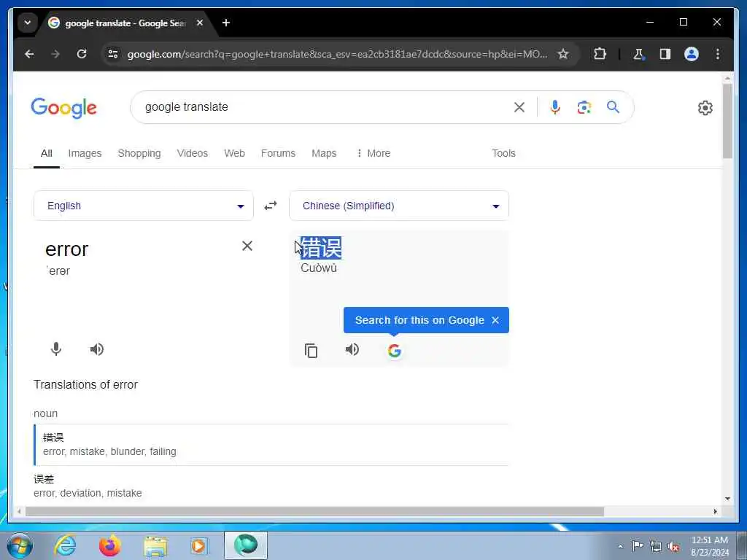747x560 pixels.
Task: Toggle the browser side panel
Action: (x=665, y=54)
